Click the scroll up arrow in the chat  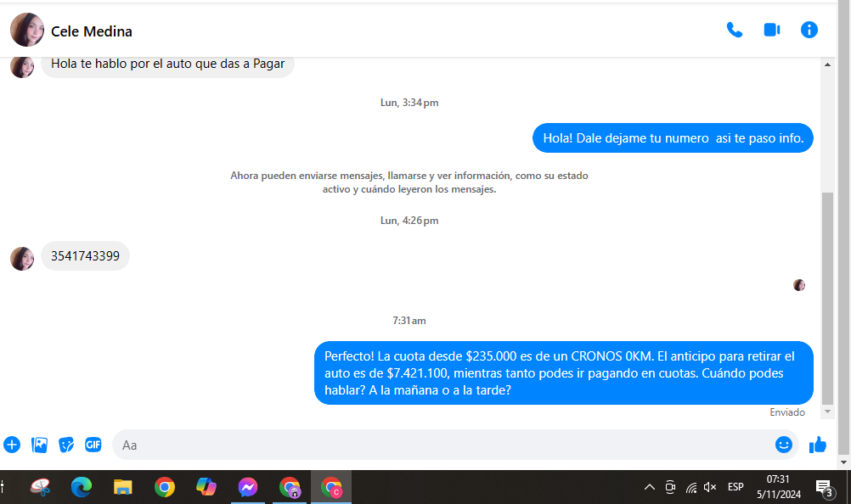[828, 65]
